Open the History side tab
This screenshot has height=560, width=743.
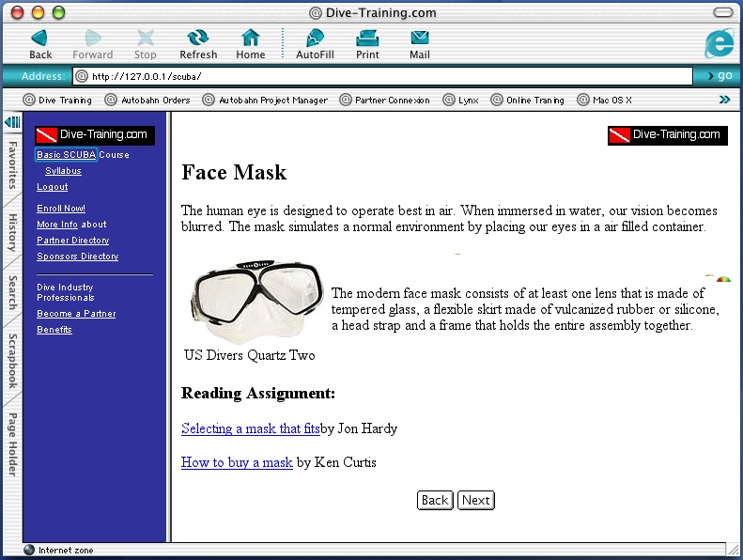point(13,232)
